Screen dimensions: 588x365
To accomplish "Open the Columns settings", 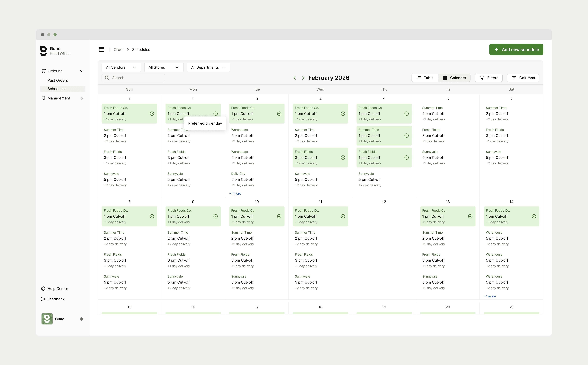I will point(523,78).
